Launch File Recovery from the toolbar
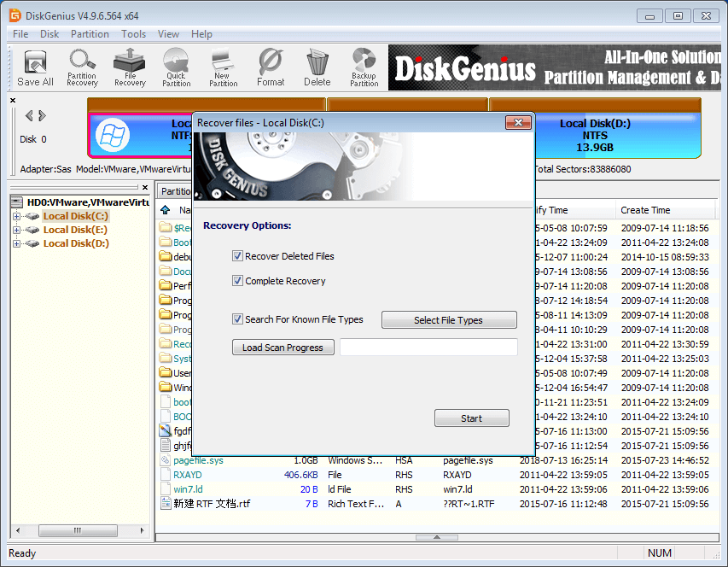The image size is (728, 567). 130,67
